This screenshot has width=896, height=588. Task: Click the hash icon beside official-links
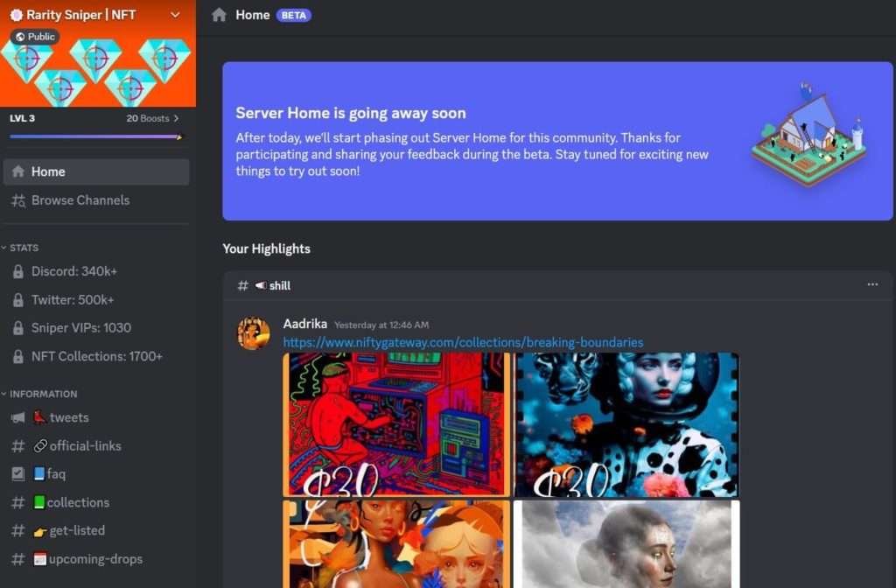(x=18, y=445)
